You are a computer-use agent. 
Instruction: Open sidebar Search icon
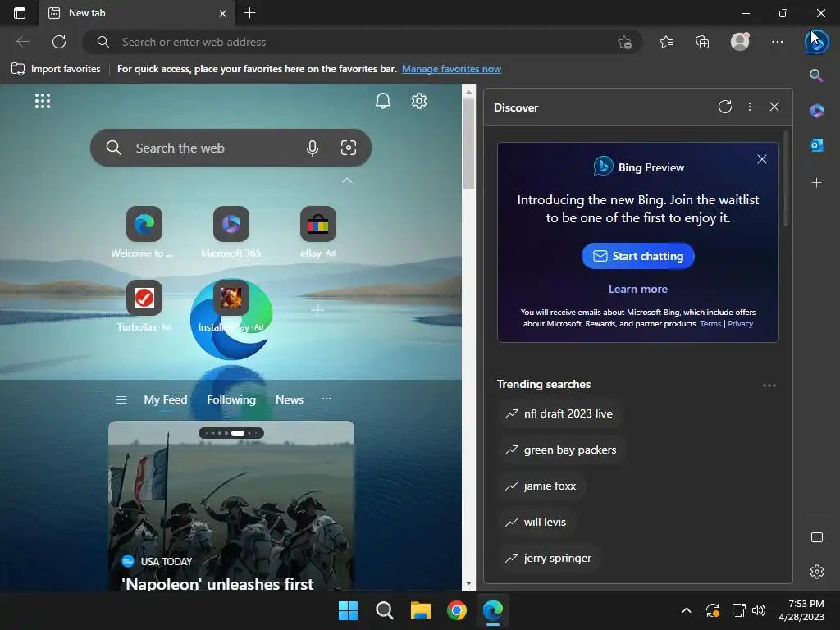coord(816,75)
